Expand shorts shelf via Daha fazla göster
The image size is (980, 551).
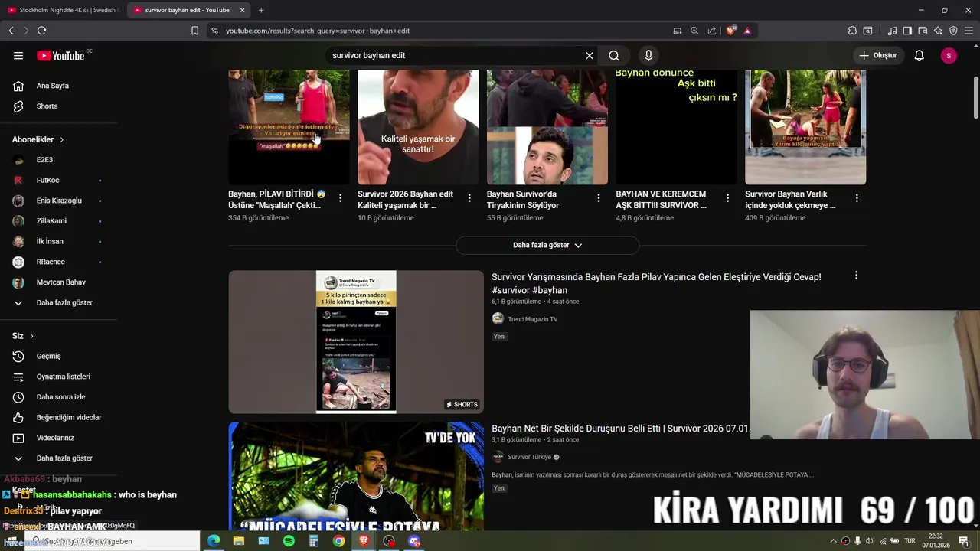point(547,245)
